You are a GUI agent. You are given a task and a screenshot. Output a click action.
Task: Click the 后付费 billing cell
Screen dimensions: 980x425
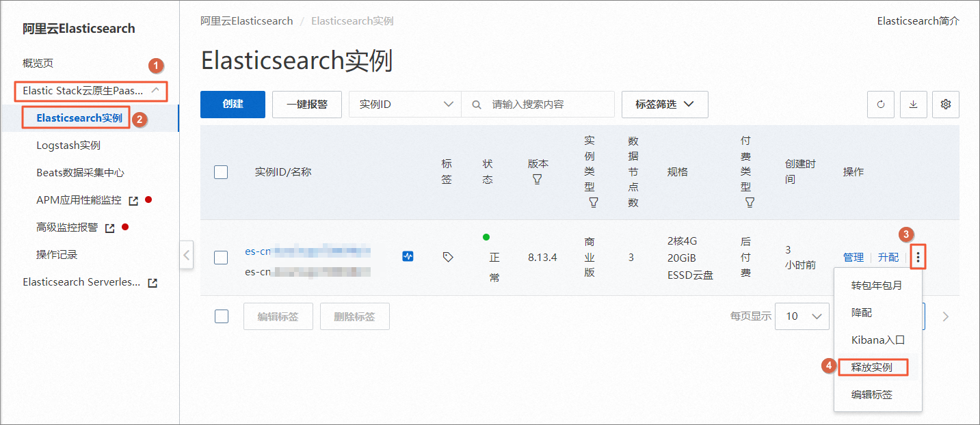(x=746, y=258)
